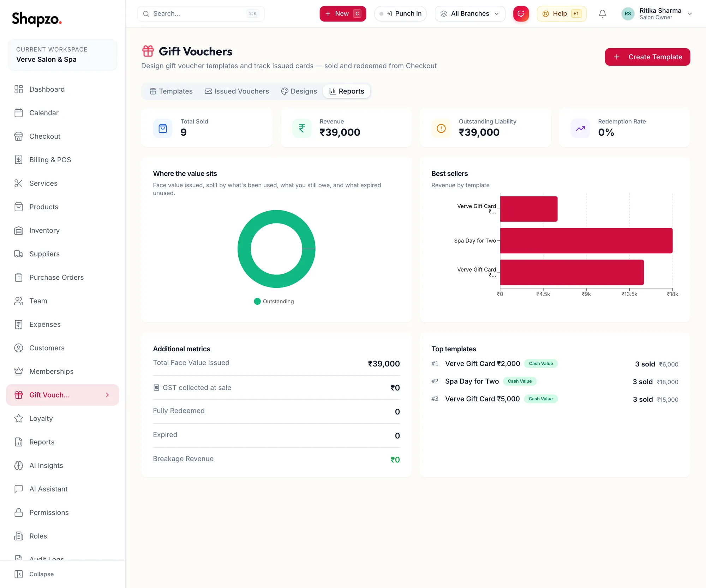Open the Suppliers truck icon
706x588 pixels.
[x=18, y=254]
